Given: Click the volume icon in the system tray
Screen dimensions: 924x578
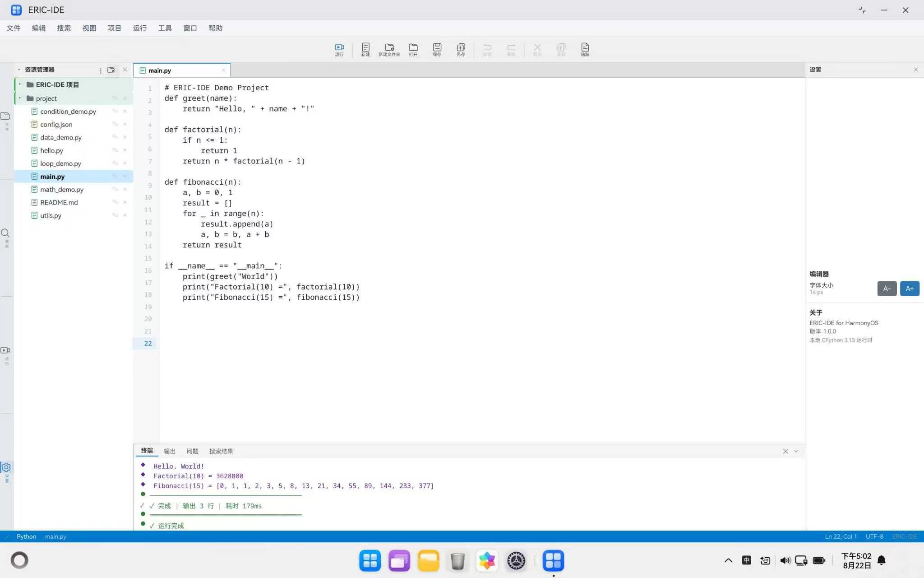Looking at the screenshot, I should click(x=785, y=560).
